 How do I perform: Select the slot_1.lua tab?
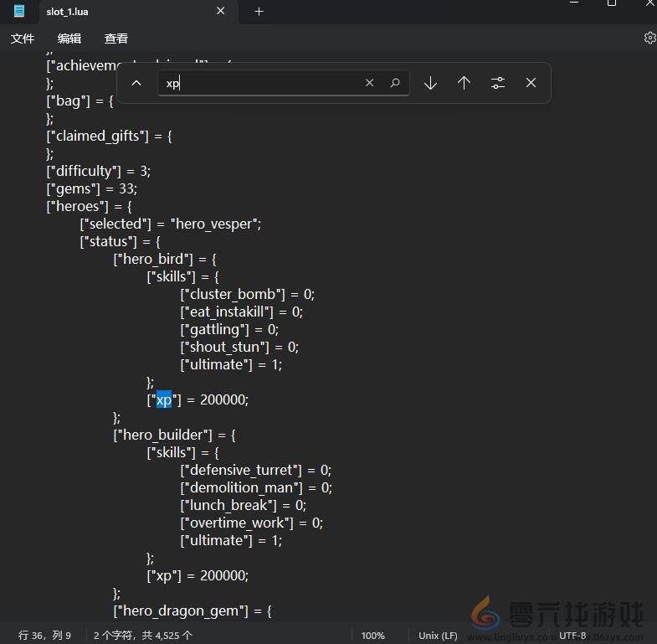pyautogui.click(x=109, y=12)
